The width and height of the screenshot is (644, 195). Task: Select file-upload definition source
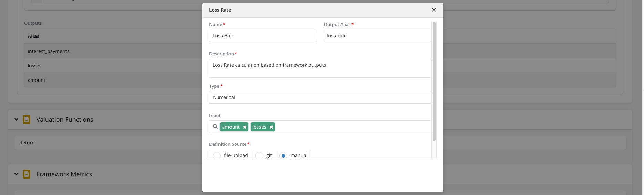tap(217, 155)
